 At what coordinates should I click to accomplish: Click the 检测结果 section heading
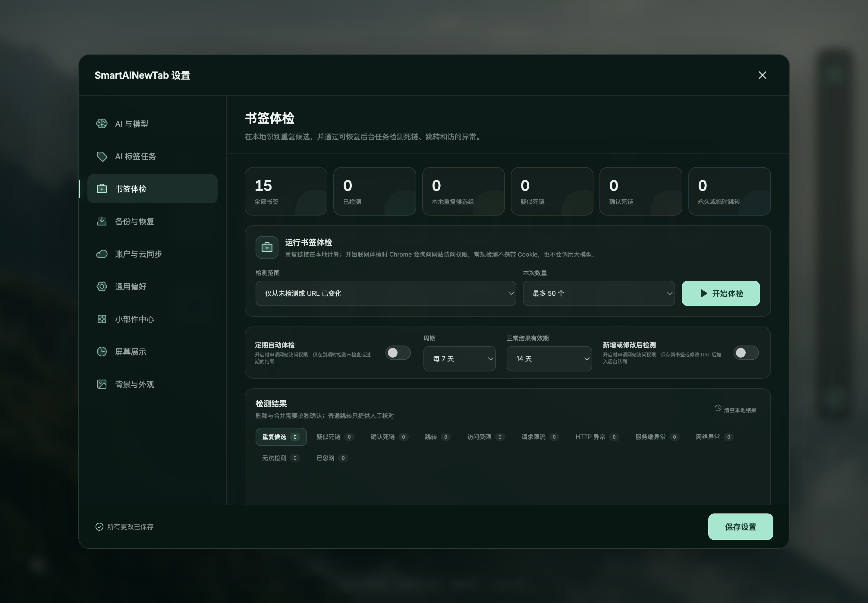point(271,403)
